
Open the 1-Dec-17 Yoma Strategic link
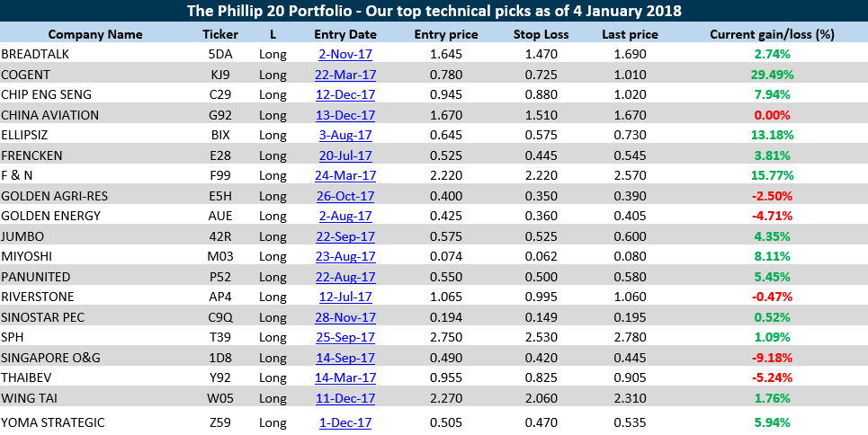[x=345, y=422]
